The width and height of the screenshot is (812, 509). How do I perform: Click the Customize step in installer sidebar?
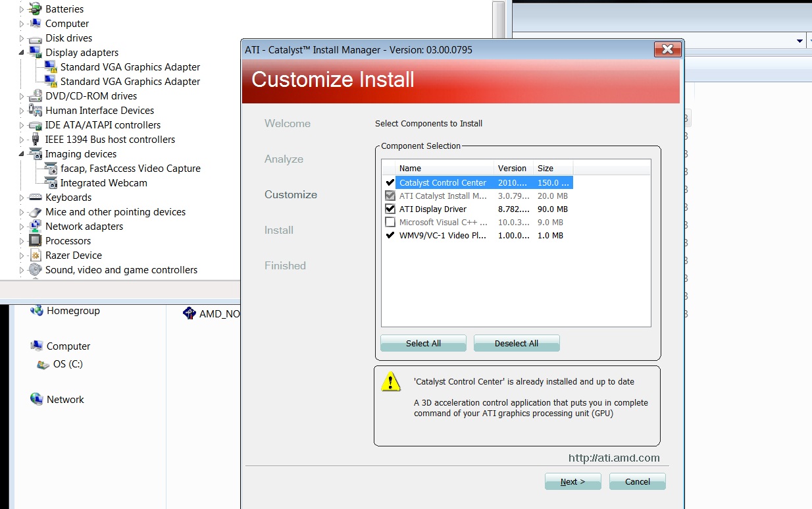291,195
